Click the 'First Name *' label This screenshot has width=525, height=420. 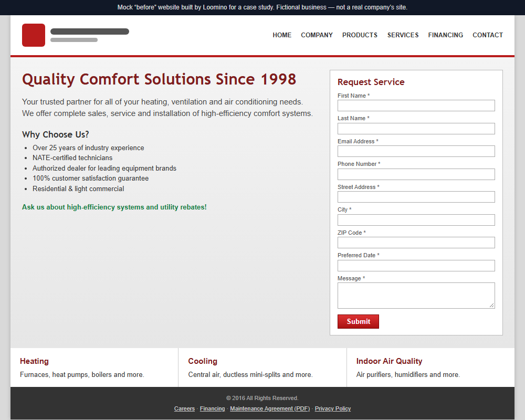pyautogui.click(x=353, y=96)
